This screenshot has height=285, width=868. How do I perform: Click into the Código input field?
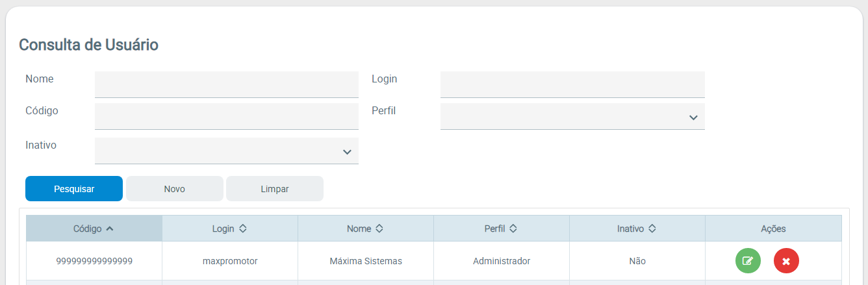click(x=227, y=117)
